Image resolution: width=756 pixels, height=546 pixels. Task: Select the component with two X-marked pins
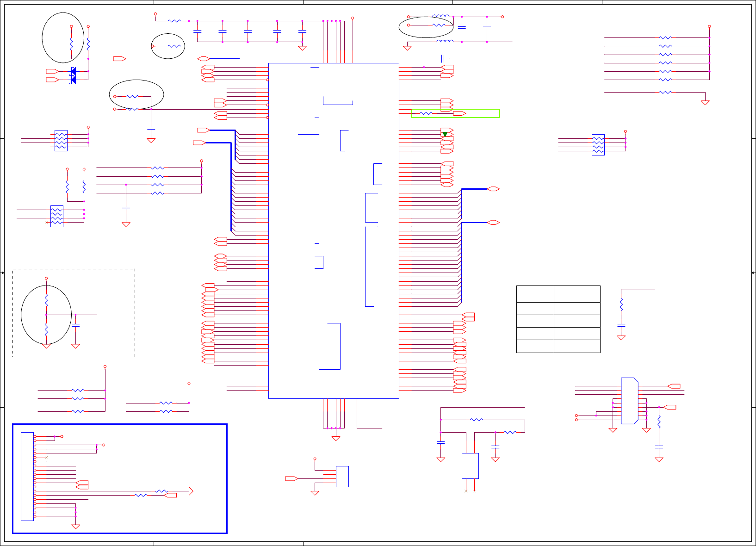click(x=470, y=465)
